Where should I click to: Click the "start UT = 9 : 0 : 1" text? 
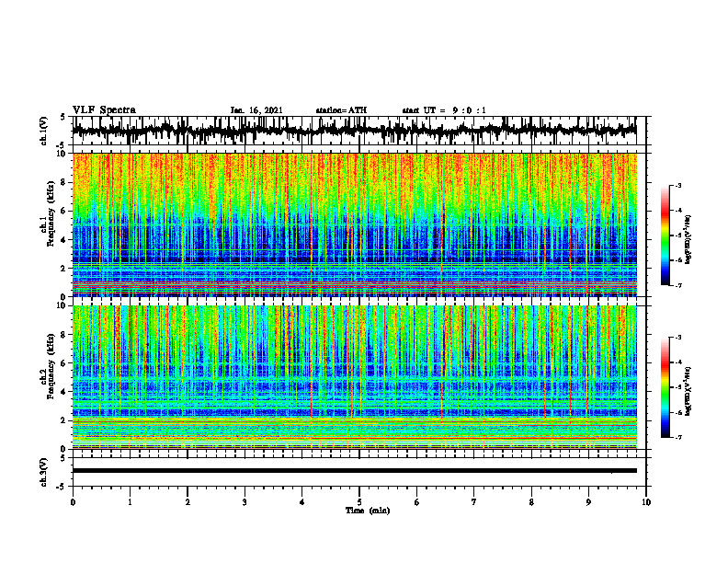[444, 110]
